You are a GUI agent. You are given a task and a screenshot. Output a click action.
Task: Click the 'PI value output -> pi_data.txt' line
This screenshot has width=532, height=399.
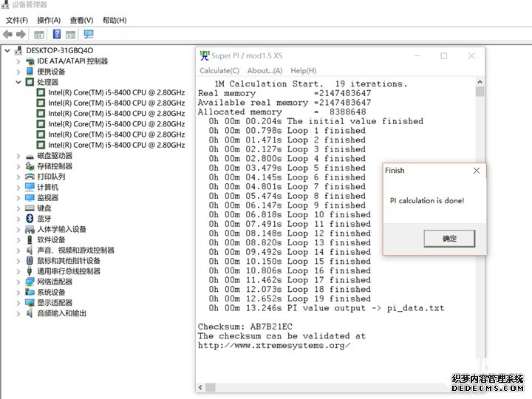pyautogui.click(x=327, y=308)
